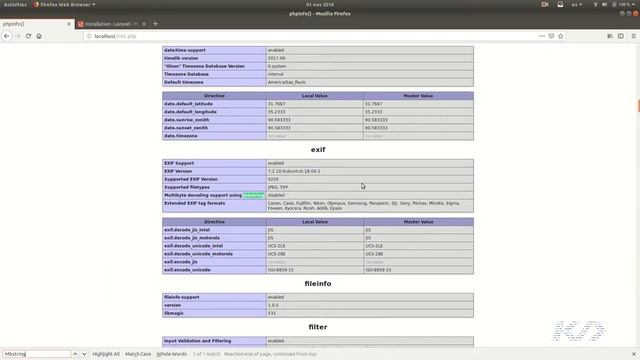Viewport: 640px width, 360px height.
Task: Click the Pocket save icon in address bar
Action: click(551, 36)
